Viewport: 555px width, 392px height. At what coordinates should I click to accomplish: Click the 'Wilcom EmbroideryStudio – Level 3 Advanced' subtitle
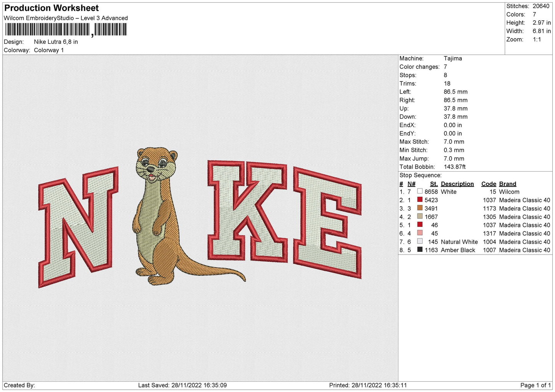click(x=66, y=18)
